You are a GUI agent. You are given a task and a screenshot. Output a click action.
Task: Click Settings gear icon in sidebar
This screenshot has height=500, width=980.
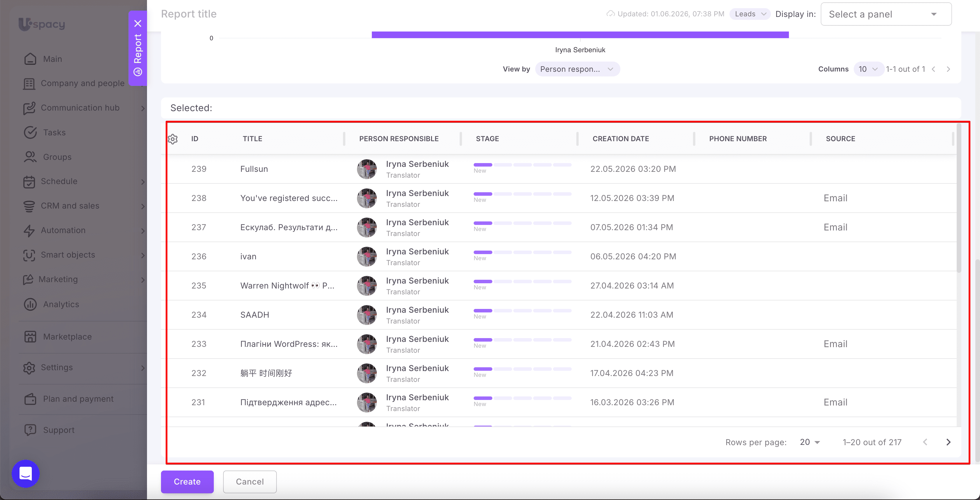point(29,368)
